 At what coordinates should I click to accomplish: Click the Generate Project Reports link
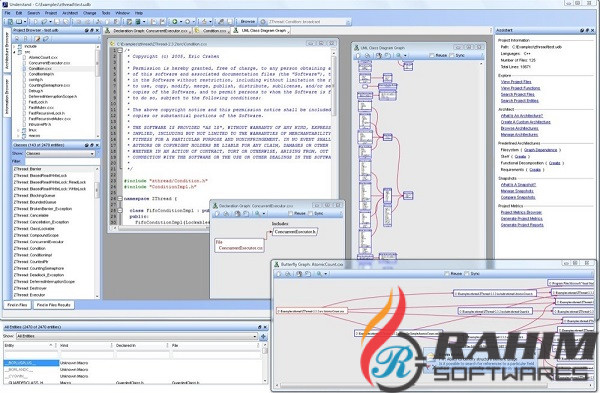pyautogui.click(x=522, y=225)
